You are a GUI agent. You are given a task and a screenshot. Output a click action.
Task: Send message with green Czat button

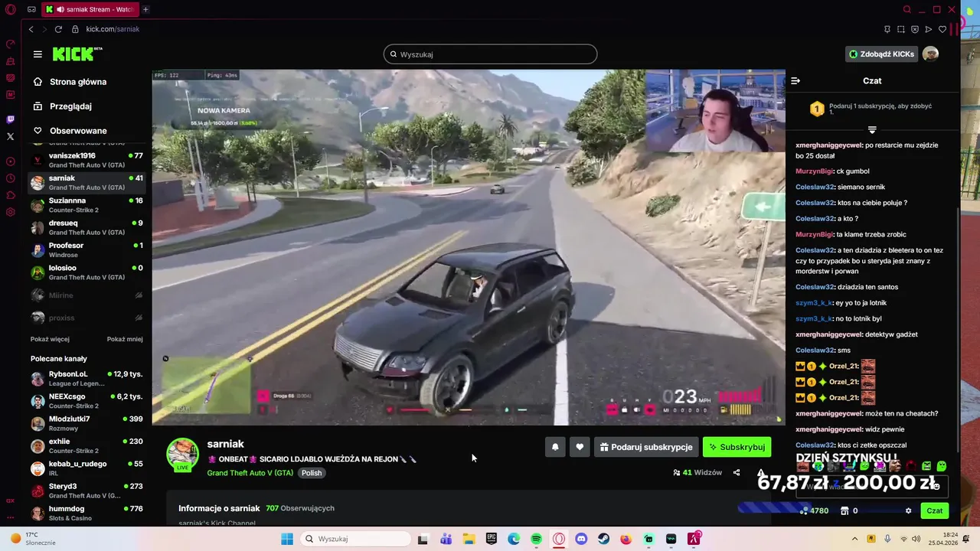click(935, 510)
